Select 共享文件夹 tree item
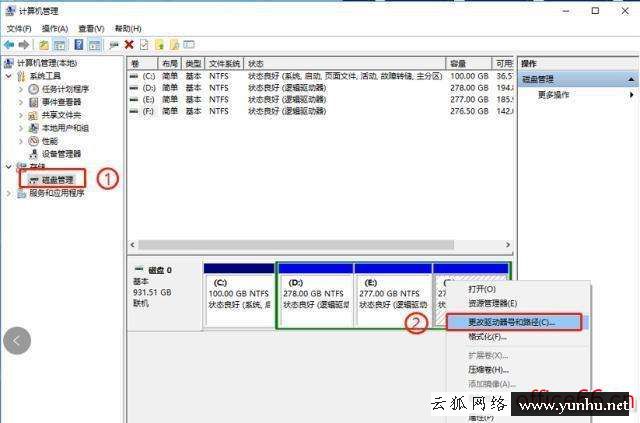Viewport: 640px width, 423px height. pyautogui.click(x=61, y=115)
